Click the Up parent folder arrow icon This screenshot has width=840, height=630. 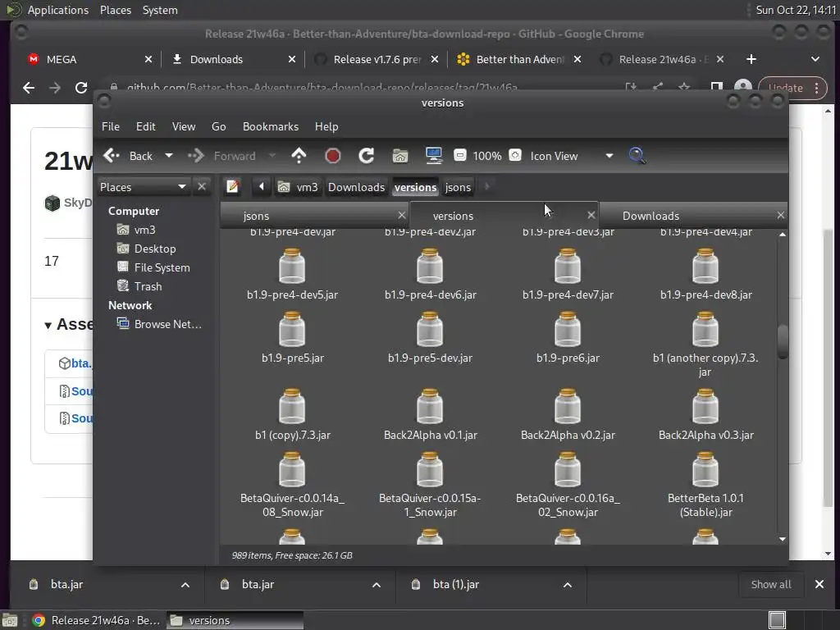pos(299,156)
